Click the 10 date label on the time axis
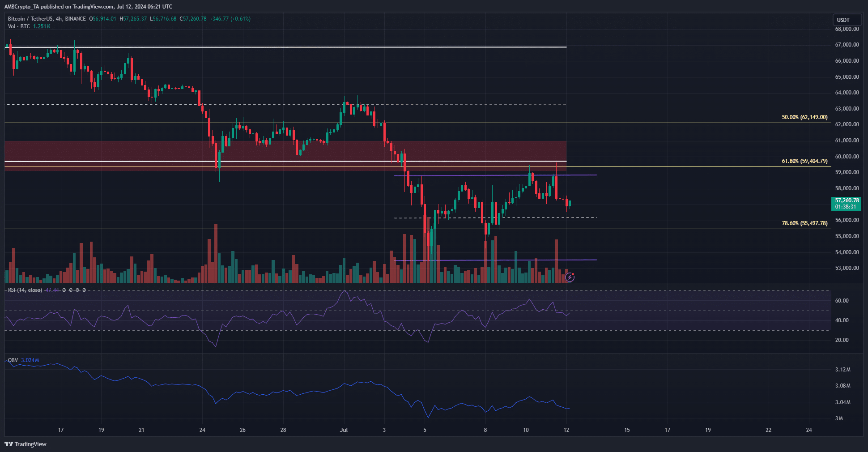This screenshot has height=452, width=868. coord(526,430)
